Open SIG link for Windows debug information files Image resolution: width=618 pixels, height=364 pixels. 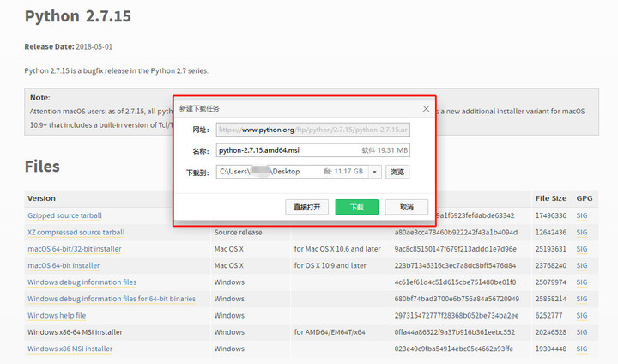582,282
